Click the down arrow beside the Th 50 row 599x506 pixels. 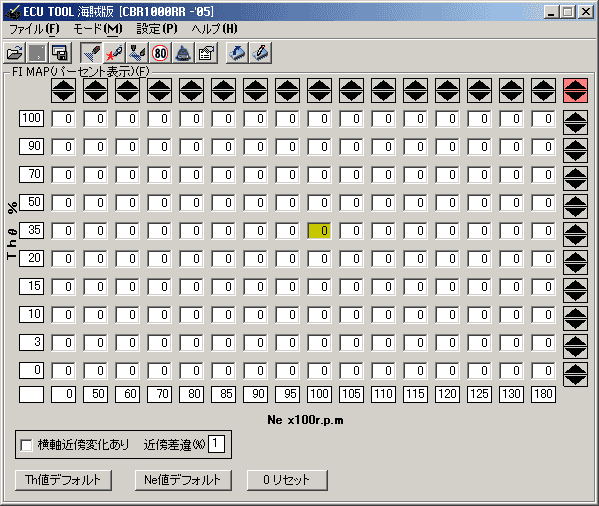[575, 212]
